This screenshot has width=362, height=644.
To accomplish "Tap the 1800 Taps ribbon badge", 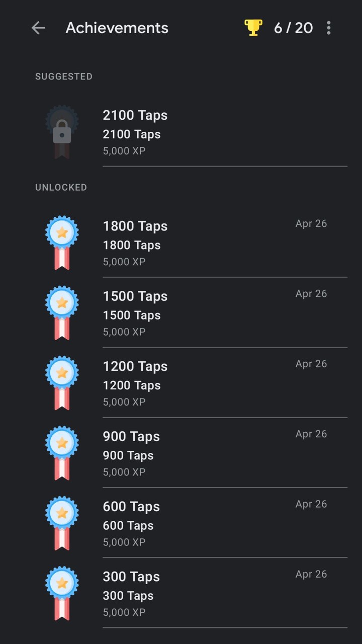I will (62, 243).
